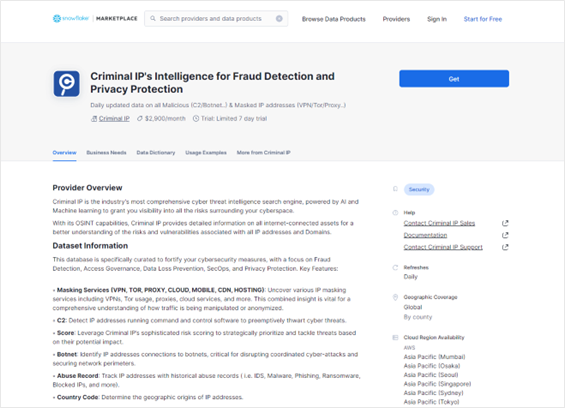Viewport: 565px width, 408px height.
Task: Click the Daily refresh value
Action: pos(410,277)
